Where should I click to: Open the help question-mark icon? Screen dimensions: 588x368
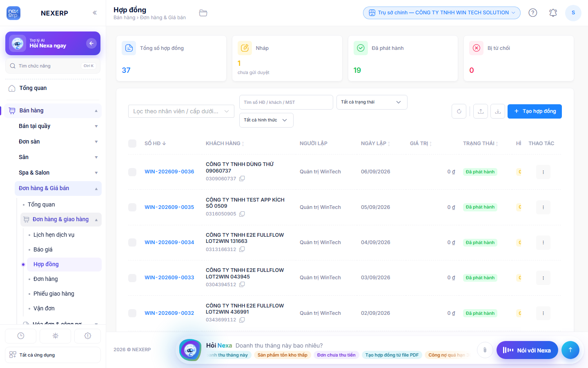pos(533,13)
